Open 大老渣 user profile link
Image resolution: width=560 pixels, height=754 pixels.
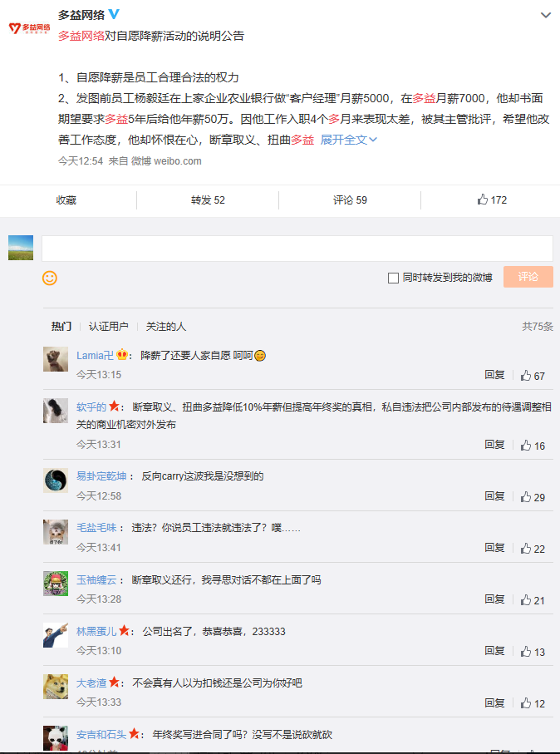point(91,683)
